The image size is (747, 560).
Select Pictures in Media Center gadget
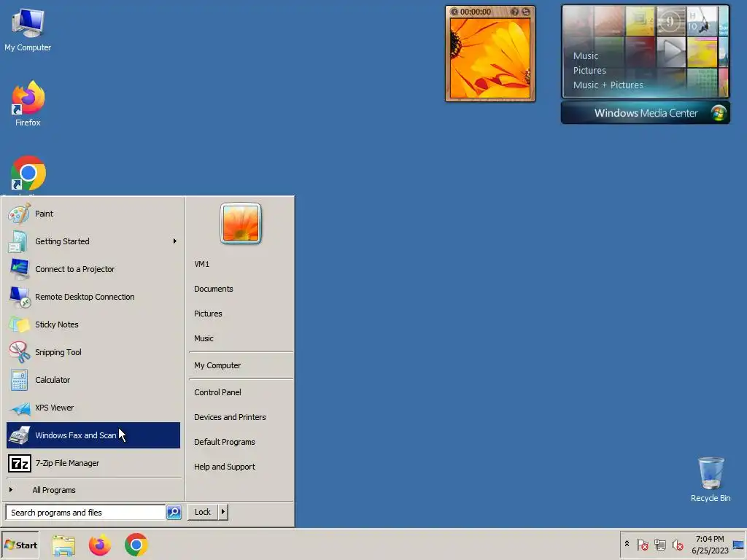coord(589,71)
